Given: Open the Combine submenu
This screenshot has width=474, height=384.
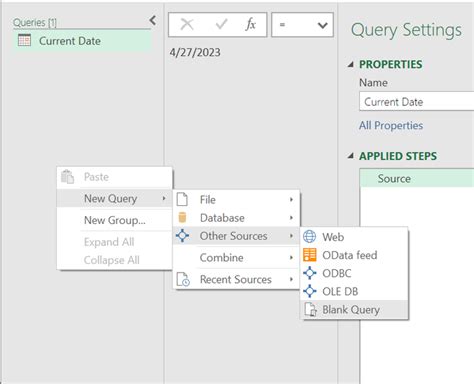Looking at the screenshot, I should pos(236,258).
